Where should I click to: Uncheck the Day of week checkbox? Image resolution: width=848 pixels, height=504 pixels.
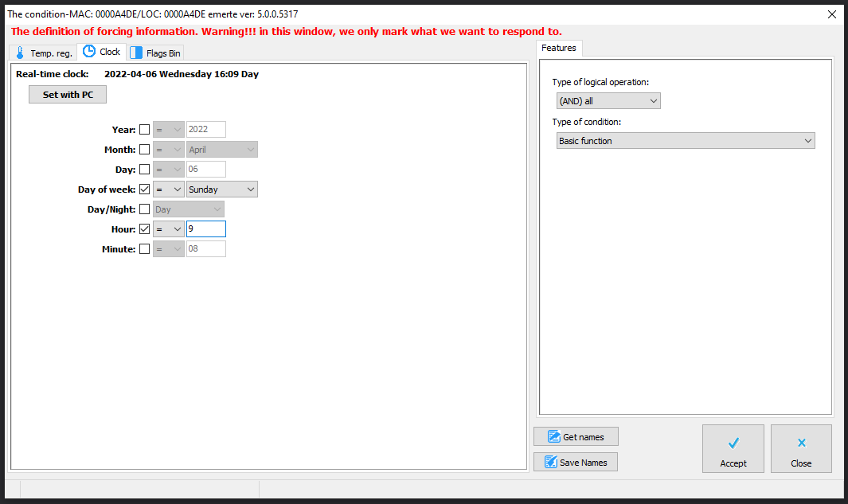(x=144, y=189)
